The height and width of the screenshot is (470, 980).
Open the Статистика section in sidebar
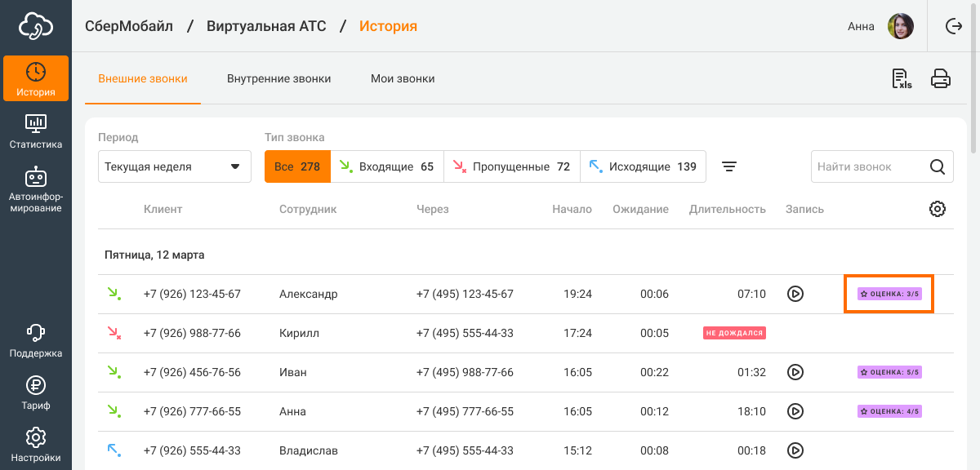[35, 131]
